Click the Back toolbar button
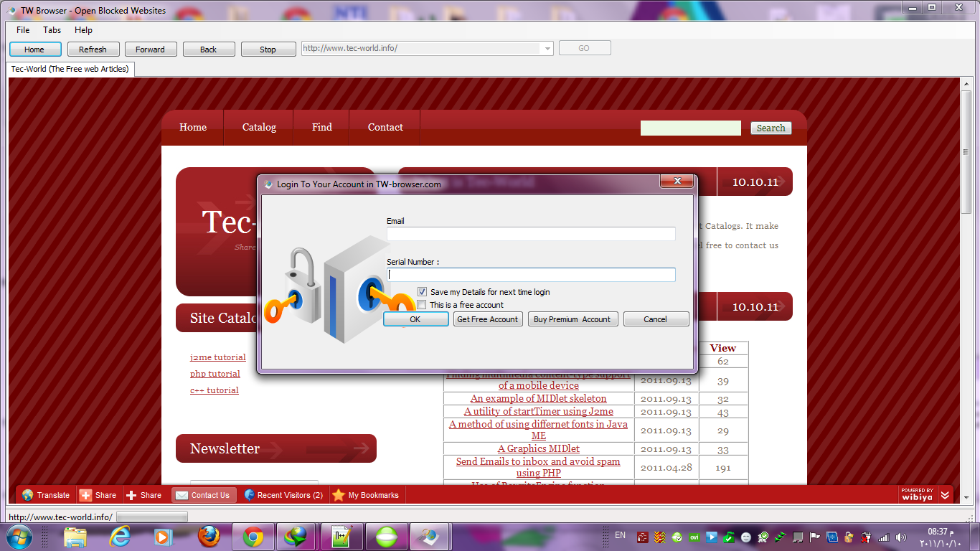980x551 pixels. [208, 50]
